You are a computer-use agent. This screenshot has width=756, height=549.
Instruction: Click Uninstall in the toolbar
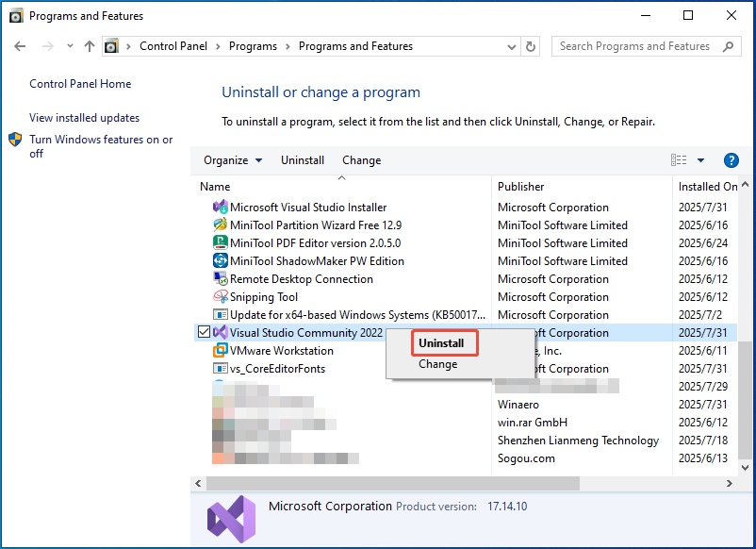pyautogui.click(x=303, y=160)
